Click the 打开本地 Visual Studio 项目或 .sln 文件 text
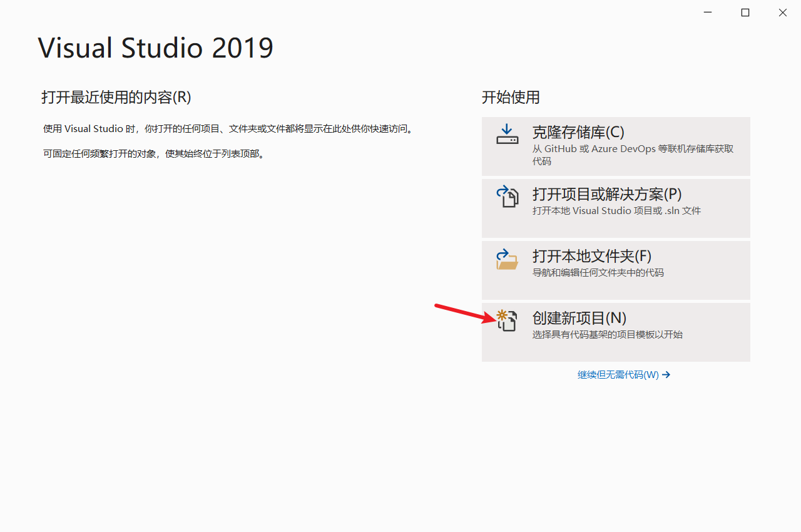 point(616,211)
